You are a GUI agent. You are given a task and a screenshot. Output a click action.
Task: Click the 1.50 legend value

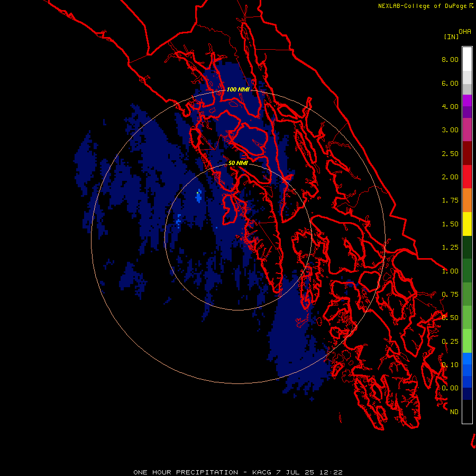coord(450,224)
